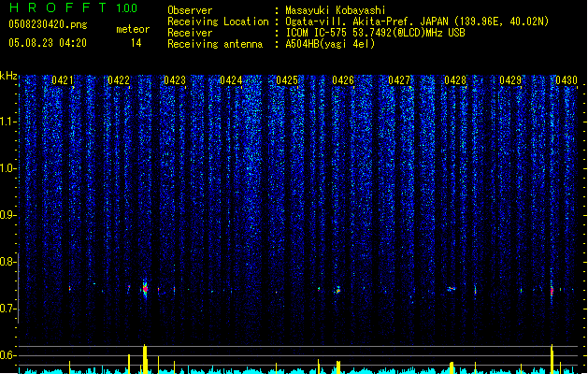Click the Observer label

click(190, 10)
